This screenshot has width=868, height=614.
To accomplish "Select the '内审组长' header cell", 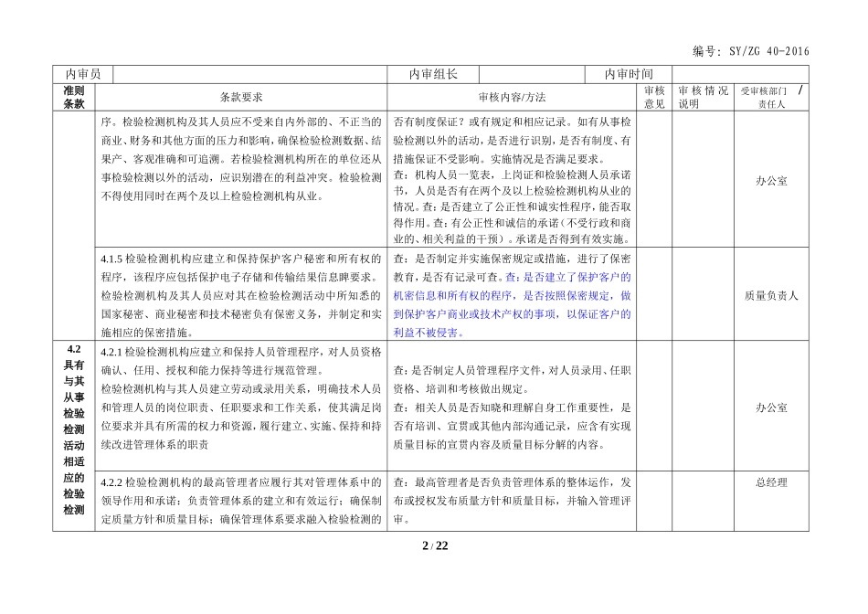I will [x=433, y=74].
